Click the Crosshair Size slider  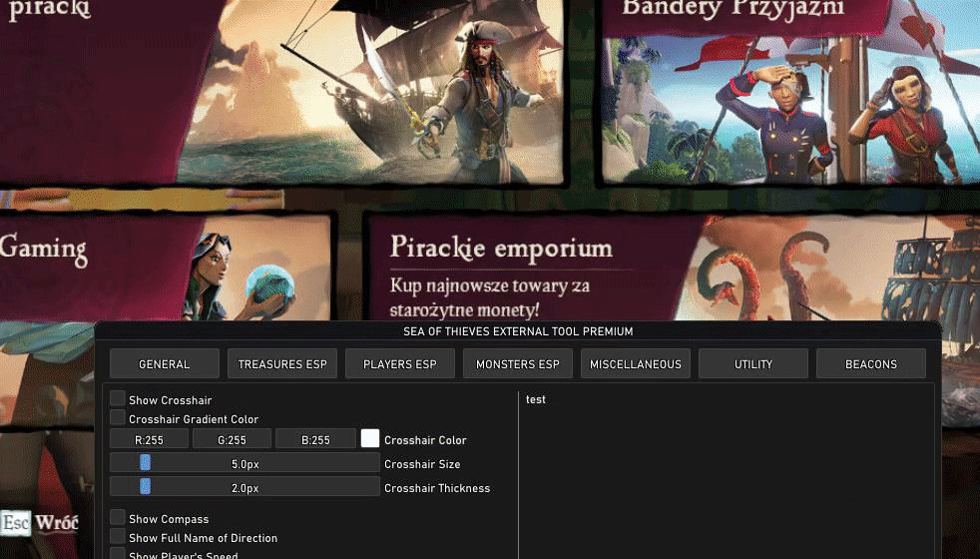tap(245, 463)
